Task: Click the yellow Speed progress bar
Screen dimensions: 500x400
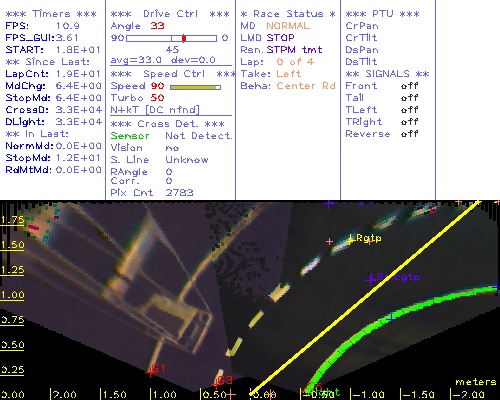Action: [x=195, y=87]
